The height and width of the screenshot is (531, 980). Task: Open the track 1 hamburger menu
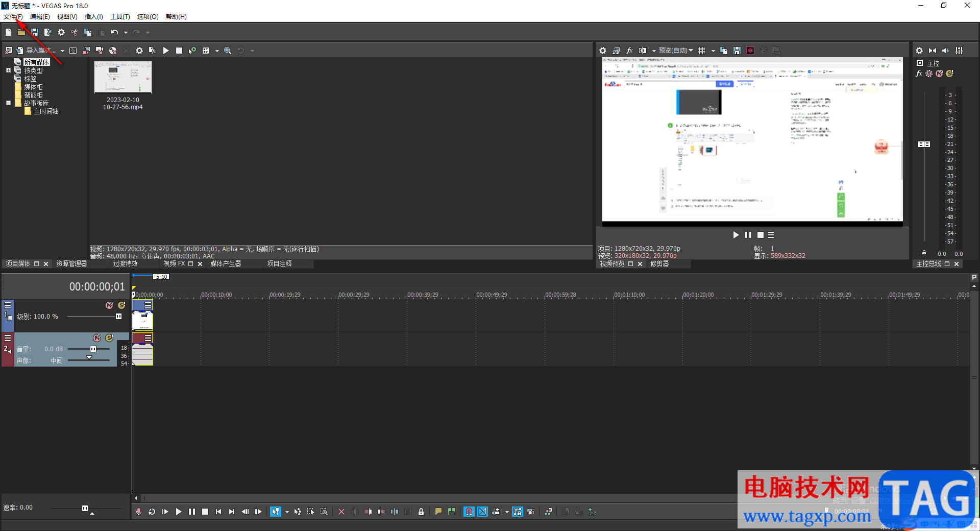click(x=8, y=305)
